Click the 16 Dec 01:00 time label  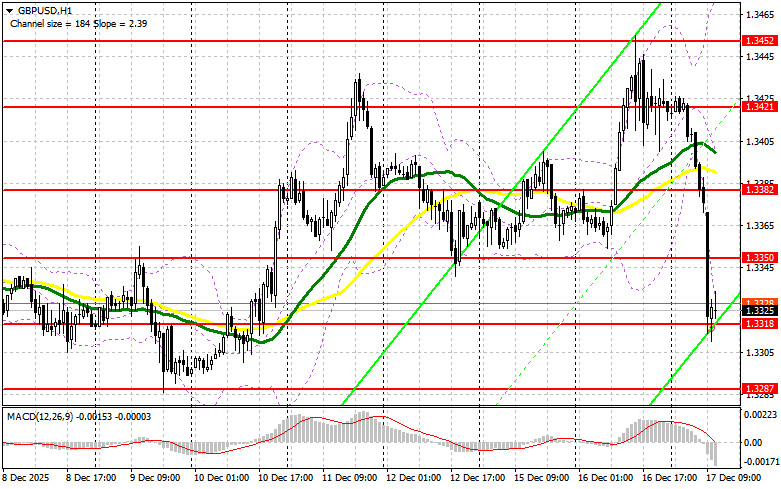click(606, 478)
